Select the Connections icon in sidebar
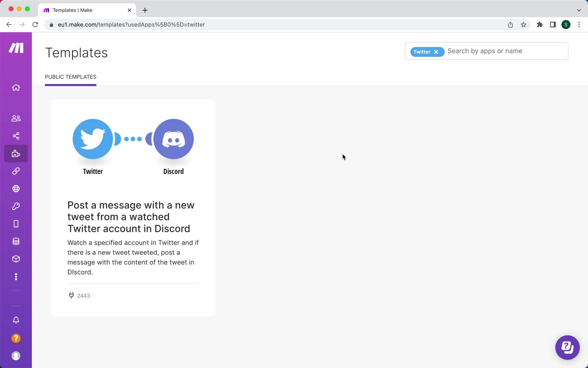The height and width of the screenshot is (368, 588). point(16,171)
